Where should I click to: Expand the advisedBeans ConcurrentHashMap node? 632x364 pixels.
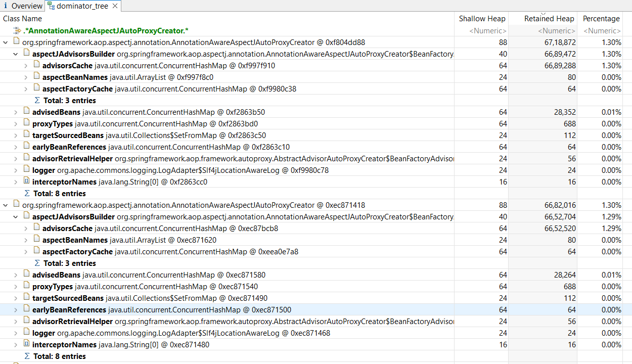point(16,112)
